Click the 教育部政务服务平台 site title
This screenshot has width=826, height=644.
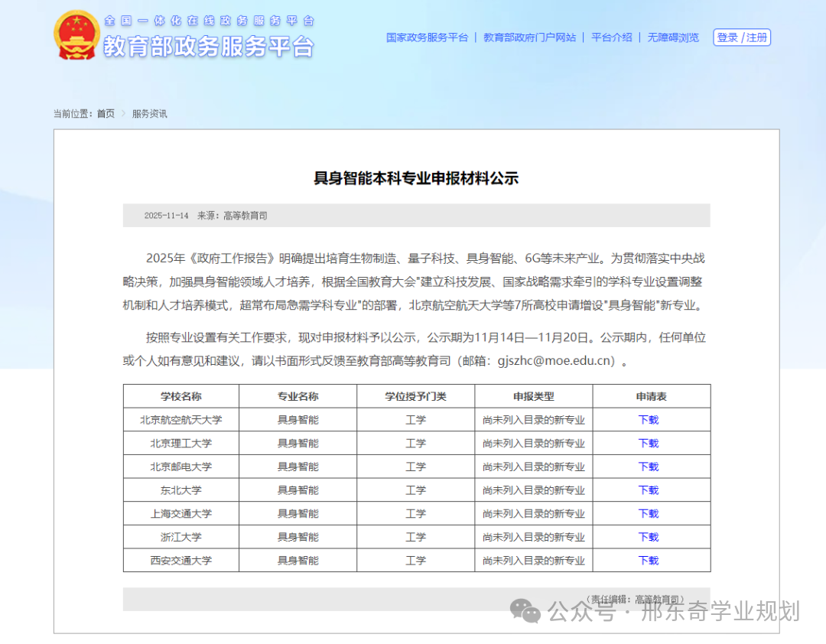208,46
